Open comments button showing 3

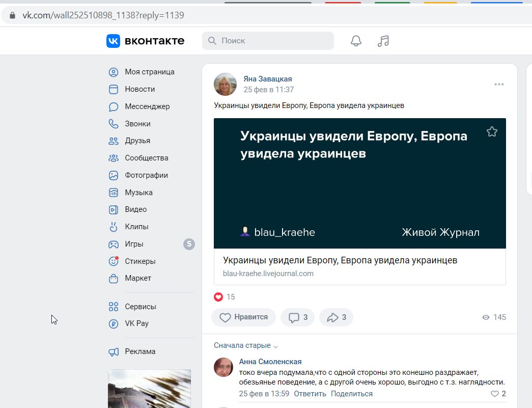pyautogui.click(x=297, y=317)
